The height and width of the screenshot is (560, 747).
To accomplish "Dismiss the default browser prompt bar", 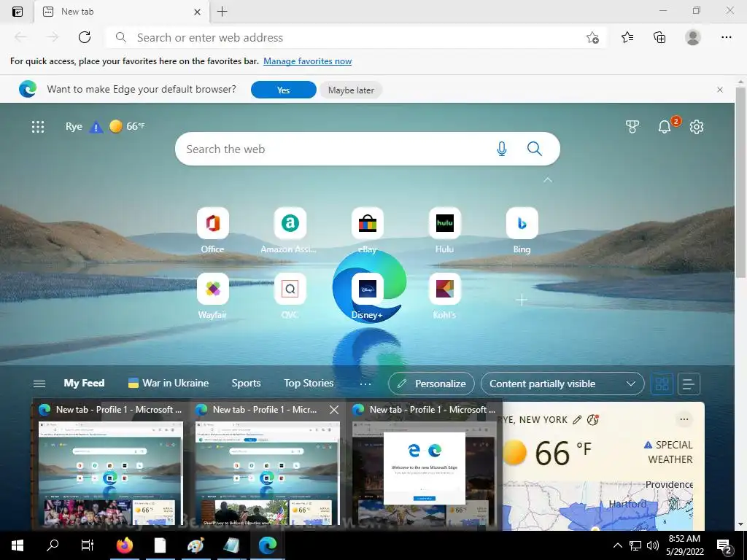I will pos(720,90).
